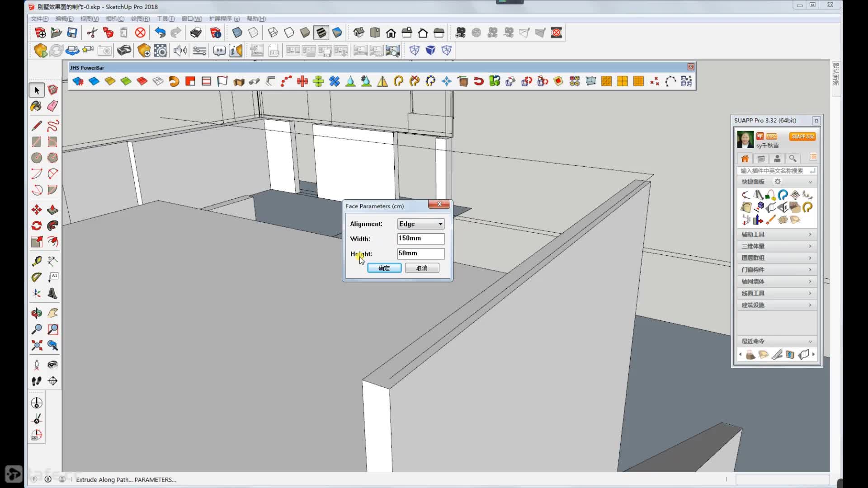This screenshot has height=488, width=868.
Task: Click red cross icon in JHS PowerBar
Action: pyautogui.click(x=302, y=81)
